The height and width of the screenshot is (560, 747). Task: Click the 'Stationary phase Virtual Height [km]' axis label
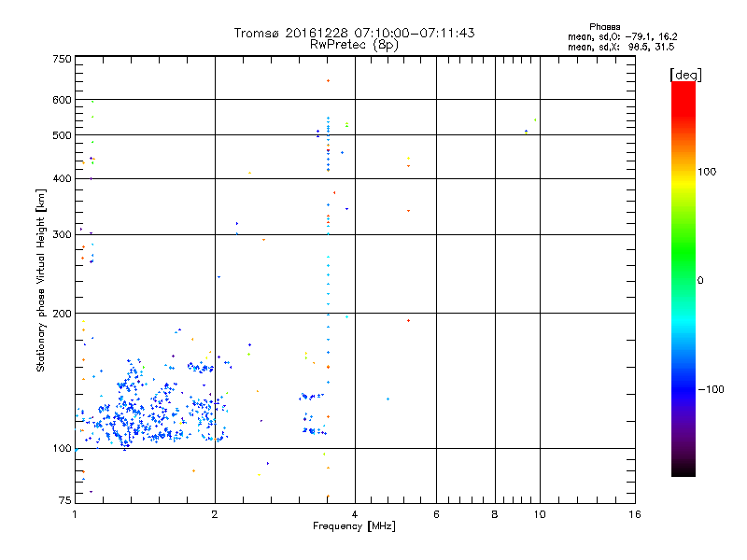point(41,280)
